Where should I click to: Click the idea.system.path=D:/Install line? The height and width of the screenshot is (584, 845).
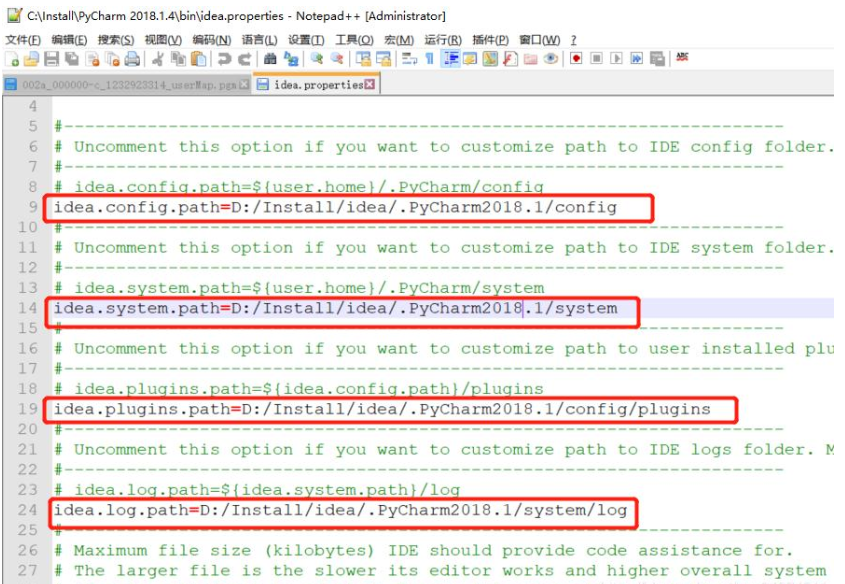[335, 308]
